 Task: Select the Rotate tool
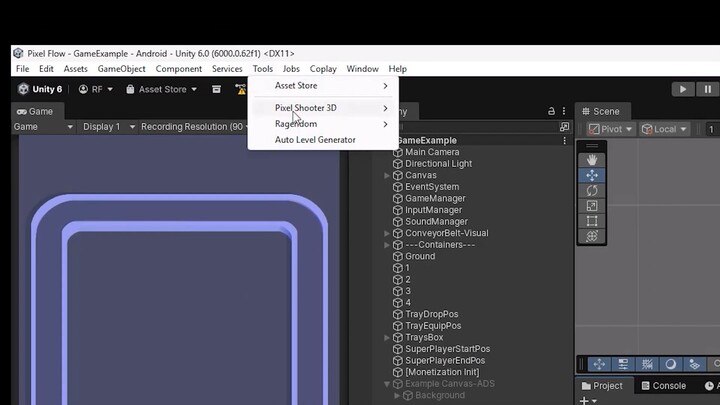592,191
